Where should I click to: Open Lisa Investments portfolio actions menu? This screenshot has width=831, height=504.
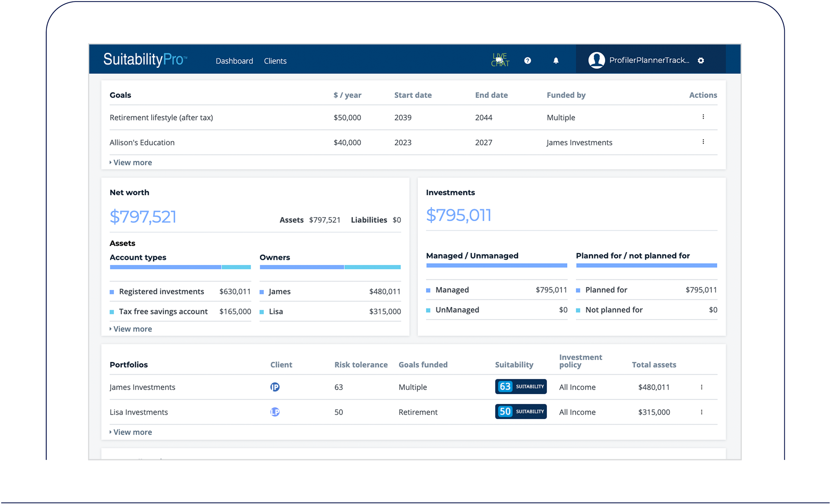coord(702,412)
